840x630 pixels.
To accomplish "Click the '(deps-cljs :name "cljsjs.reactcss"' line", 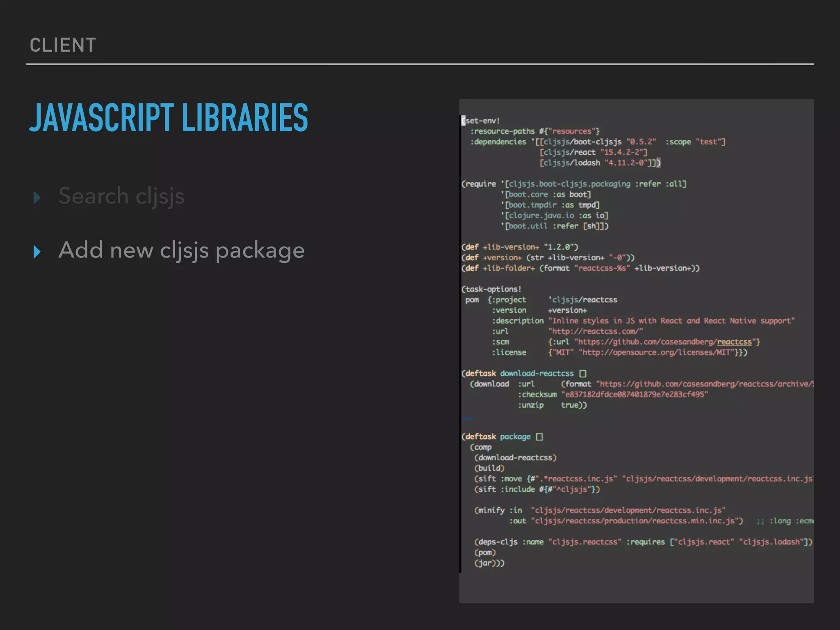I will 644,542.
